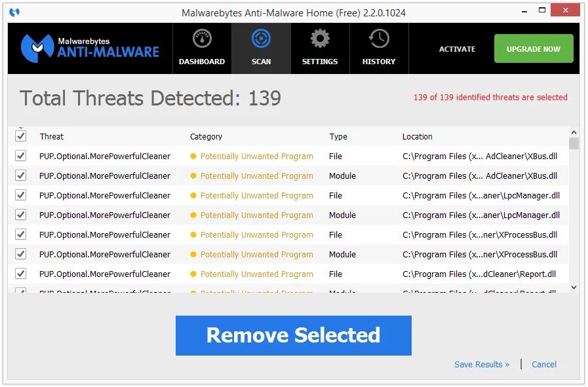This screenshot has width=588, height=387.
Task: Open the Settings tab
Action: tap(320, 48)
